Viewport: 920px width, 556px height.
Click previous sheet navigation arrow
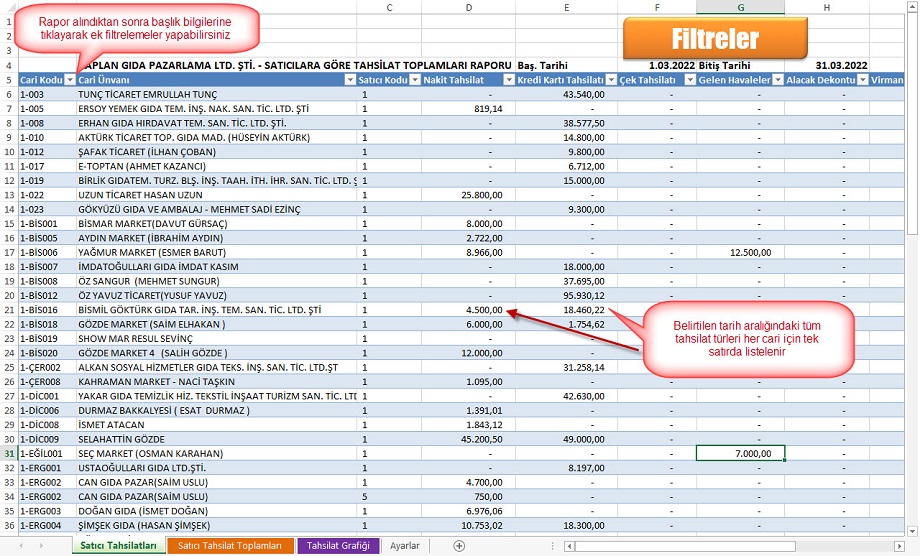pyautogui.click(x=22, y=546)
